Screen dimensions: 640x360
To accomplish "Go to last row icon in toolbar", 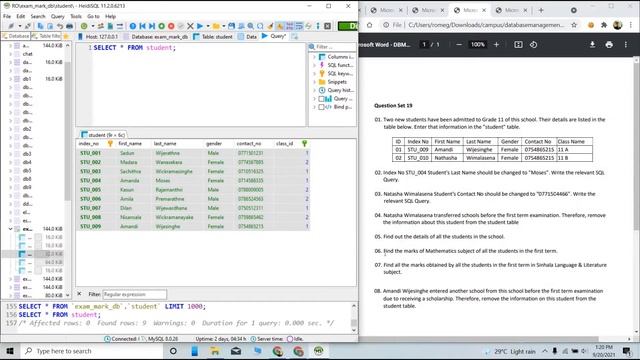I will pyautogui.click(x=152, y=26).
